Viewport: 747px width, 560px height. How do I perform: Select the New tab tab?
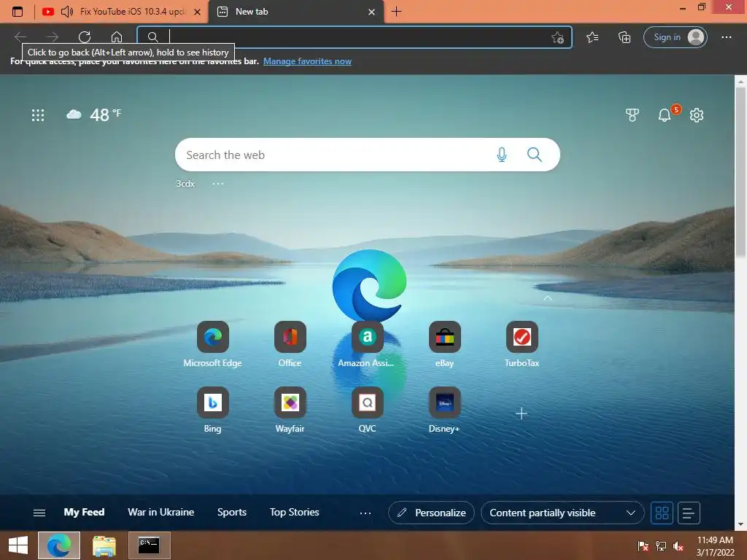click(295, 12)
